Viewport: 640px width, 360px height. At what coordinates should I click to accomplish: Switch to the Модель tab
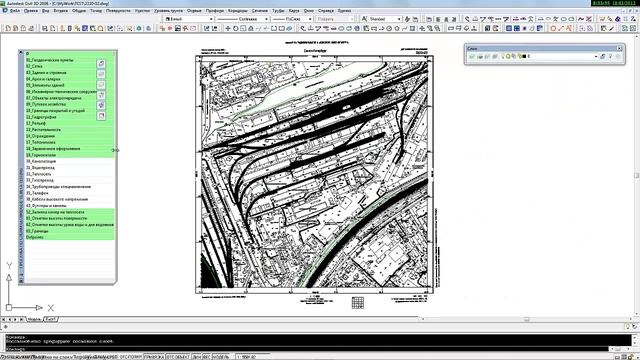pos(34,319)
